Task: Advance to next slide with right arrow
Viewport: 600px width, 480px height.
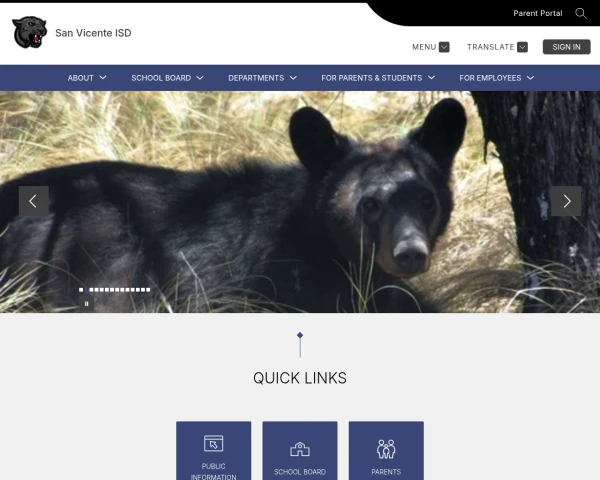Action: point(566,201)
